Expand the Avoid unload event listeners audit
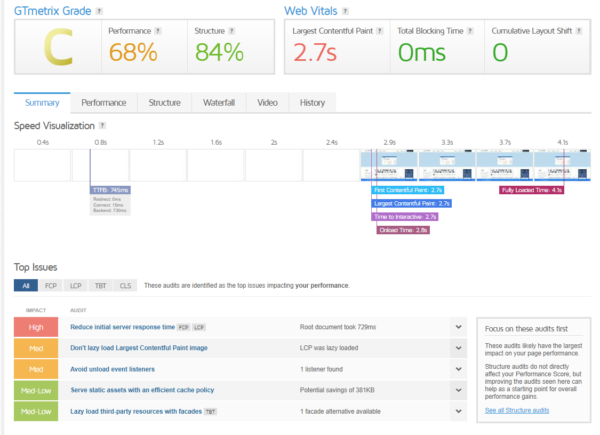This screenshot has width=600, height=435. coord(458,369)
